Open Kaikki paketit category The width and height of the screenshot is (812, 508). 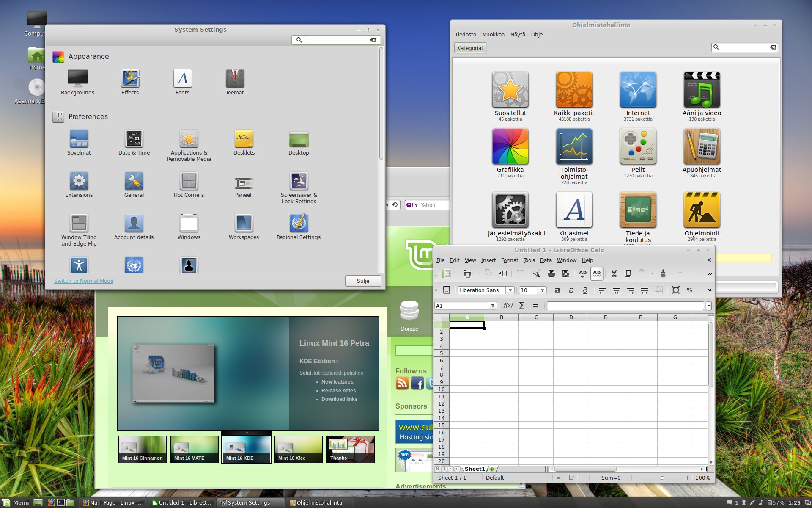pos(574,96)
